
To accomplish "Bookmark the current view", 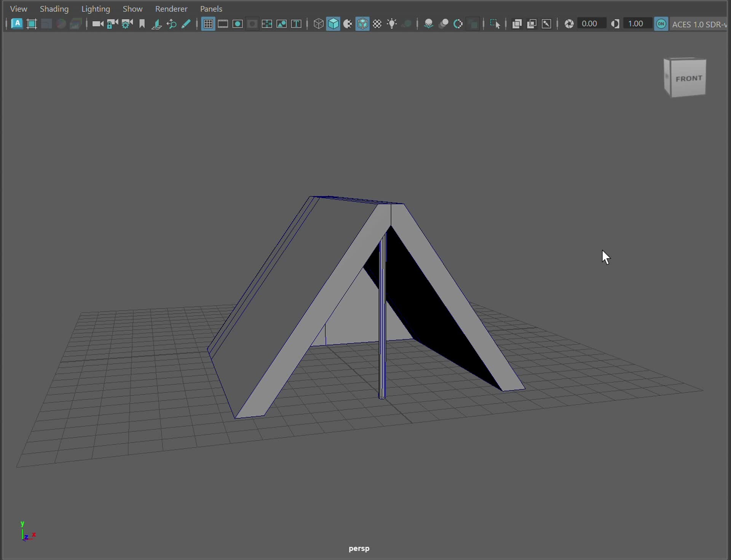I will point(142,24).
